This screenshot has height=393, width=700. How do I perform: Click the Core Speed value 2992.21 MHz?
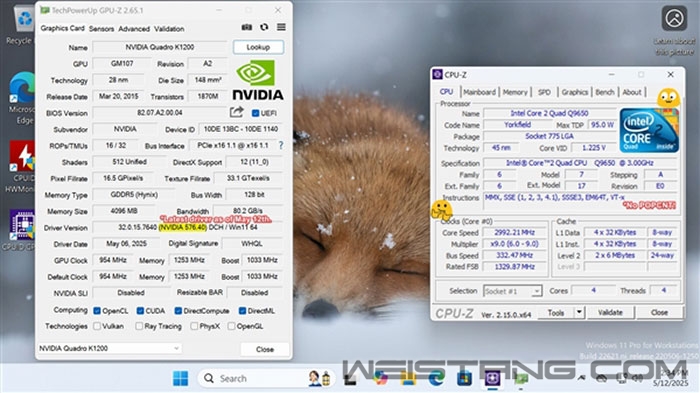pos(514,232)
